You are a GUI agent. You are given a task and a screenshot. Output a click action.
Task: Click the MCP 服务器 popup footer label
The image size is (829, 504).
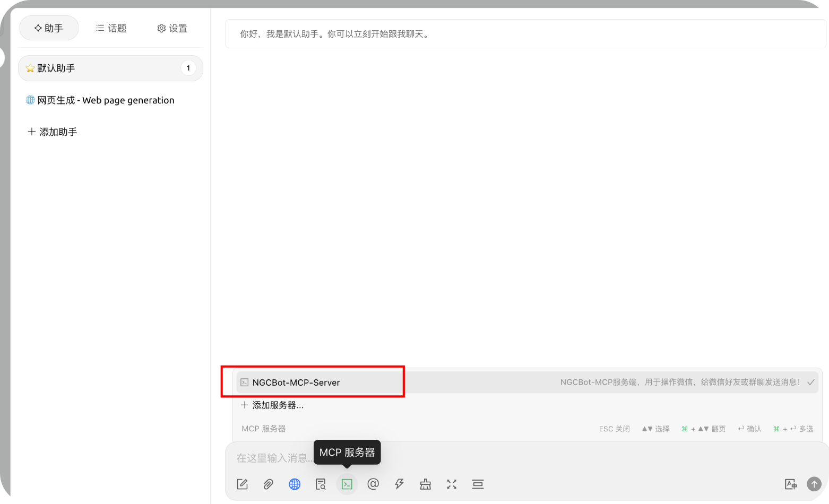264,429
